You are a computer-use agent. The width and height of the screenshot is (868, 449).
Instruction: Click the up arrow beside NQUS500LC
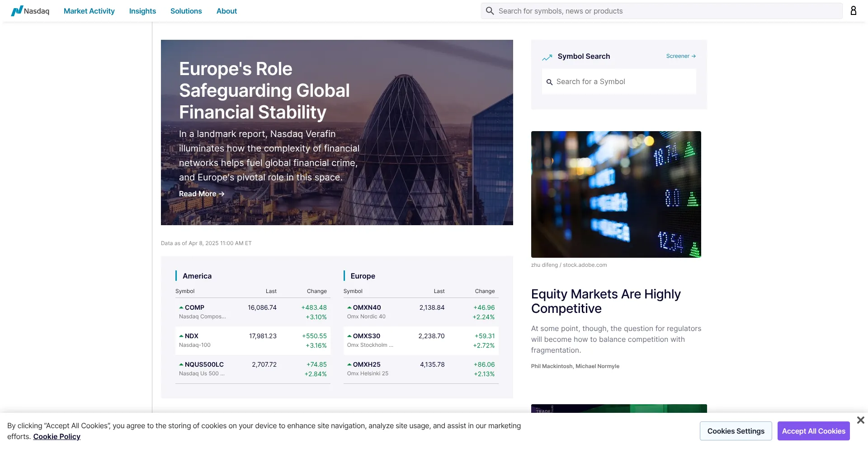[181, 364]
